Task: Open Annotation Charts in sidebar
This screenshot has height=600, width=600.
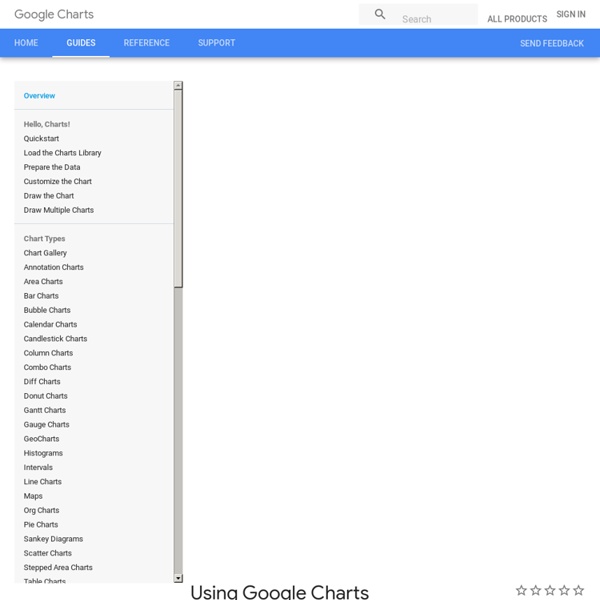Action: 54,267
